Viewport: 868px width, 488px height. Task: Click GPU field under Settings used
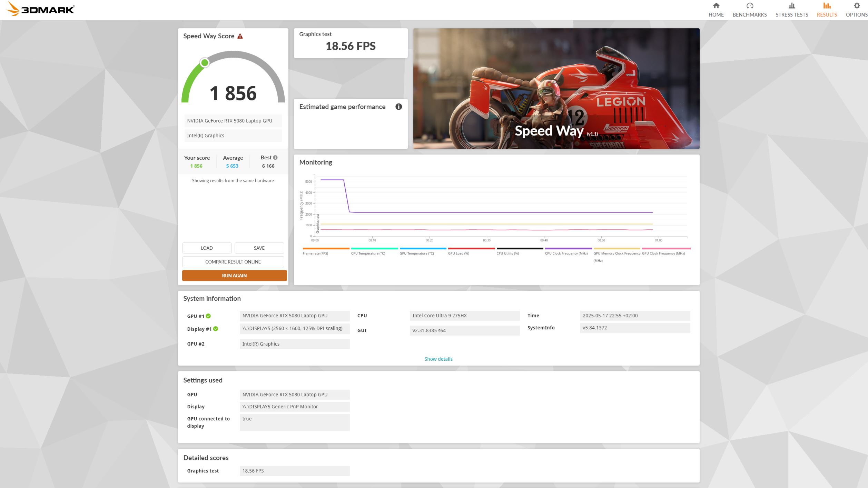point(295,395)
